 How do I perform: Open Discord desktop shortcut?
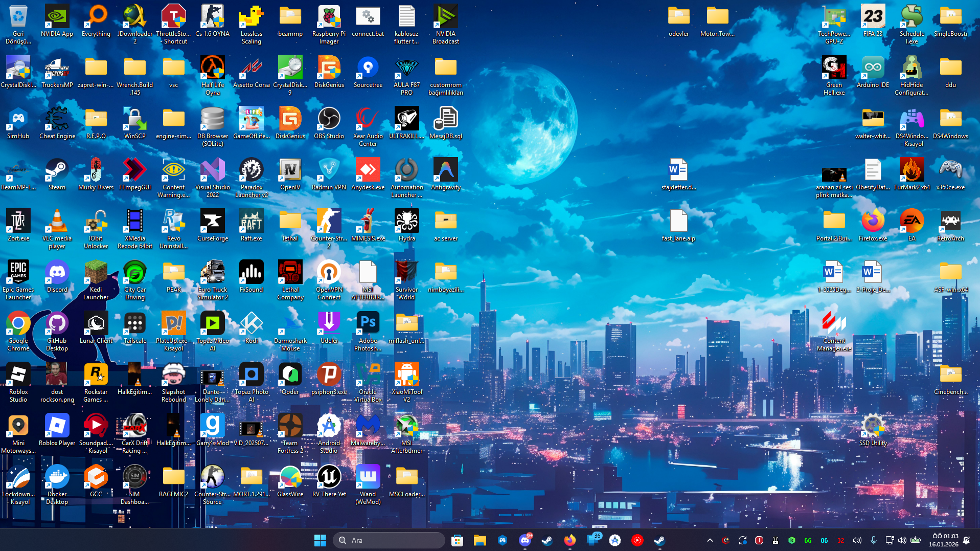(57, 277)
